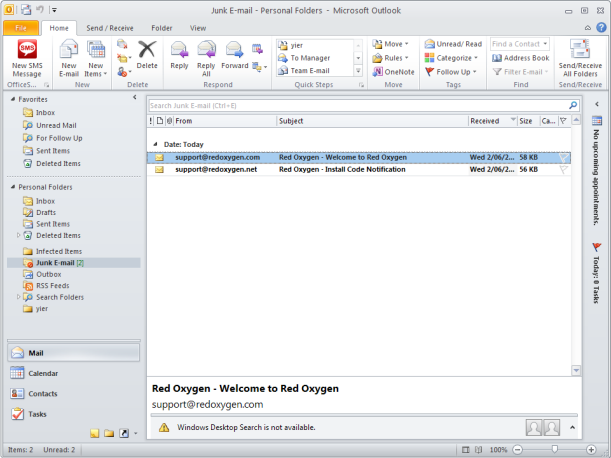The width and height of the screenshot is (611, 458).
Task: Open the Clean Up dropdown
Action: point(124,58)
